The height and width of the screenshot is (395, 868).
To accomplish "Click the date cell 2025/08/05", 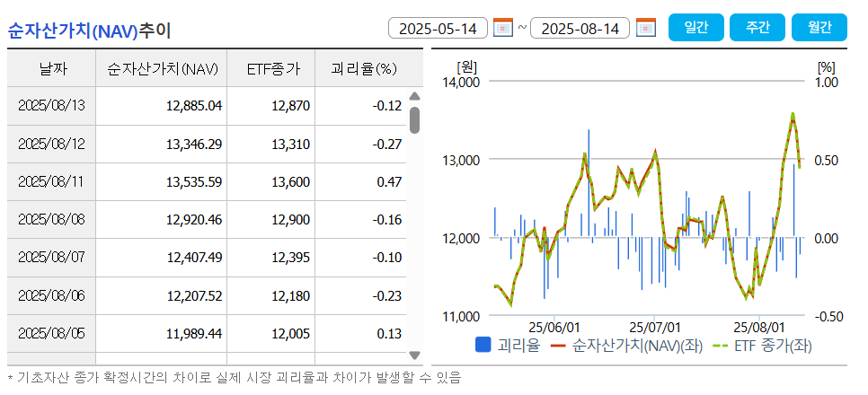I will pos(51,334).
